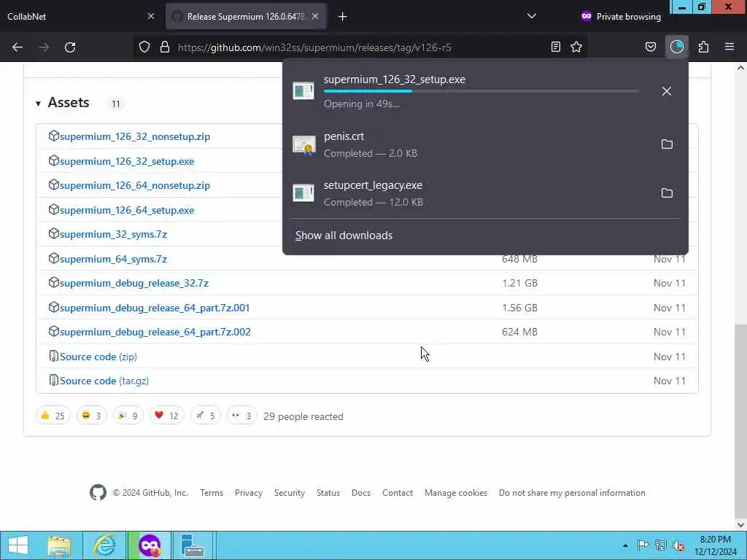Show penis.crt in its folder
Image resolution: width=747 pixels, height=560 pixels.
(x=667, y=144)
